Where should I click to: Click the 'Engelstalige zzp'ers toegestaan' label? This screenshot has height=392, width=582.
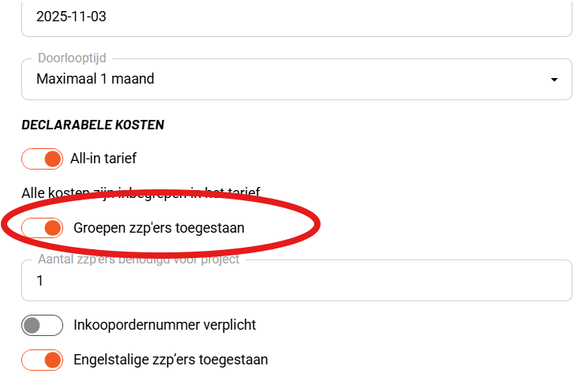(x=171, y=360)
